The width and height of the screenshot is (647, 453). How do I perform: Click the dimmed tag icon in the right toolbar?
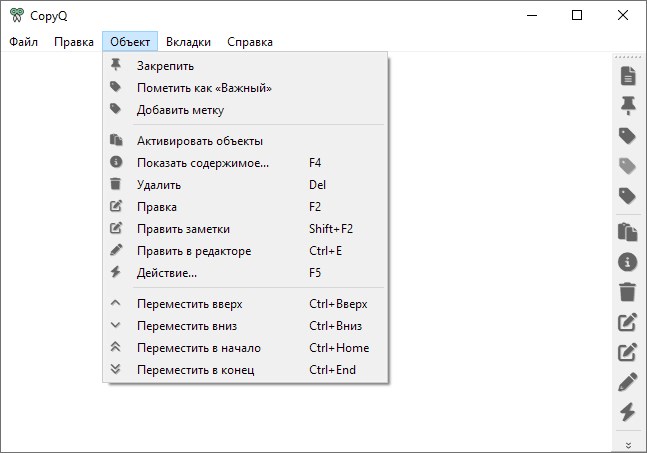(x=628, y=165)
